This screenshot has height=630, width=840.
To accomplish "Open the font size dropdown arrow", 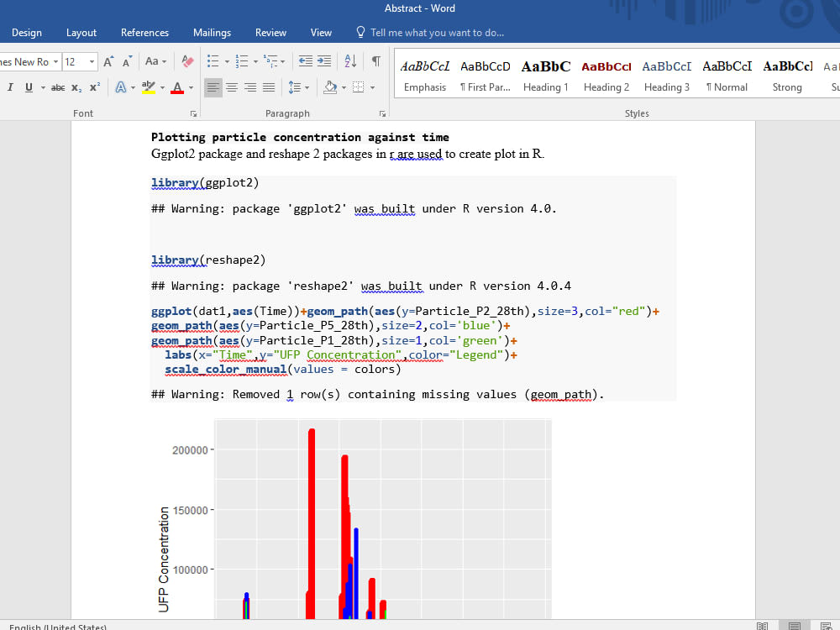I will (x=92, y=61).
